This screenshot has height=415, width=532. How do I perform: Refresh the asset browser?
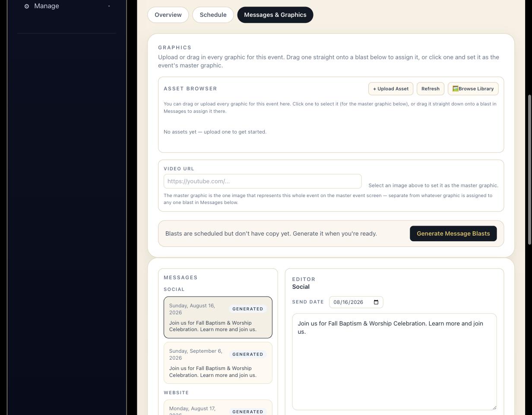pyautogui.click(x=430, y=89)
